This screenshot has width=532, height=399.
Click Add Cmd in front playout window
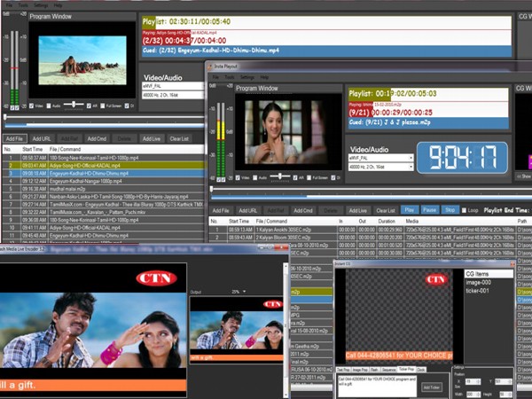tap(303, 211)
